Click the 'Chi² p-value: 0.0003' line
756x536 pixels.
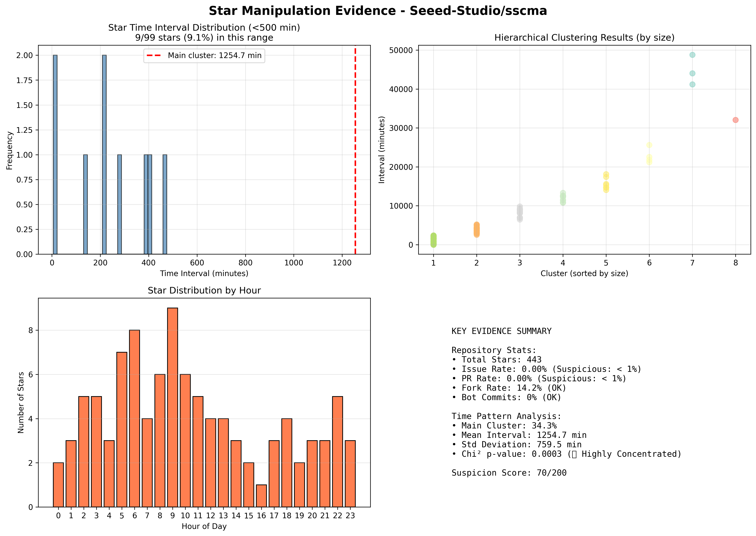pos(566,454)
